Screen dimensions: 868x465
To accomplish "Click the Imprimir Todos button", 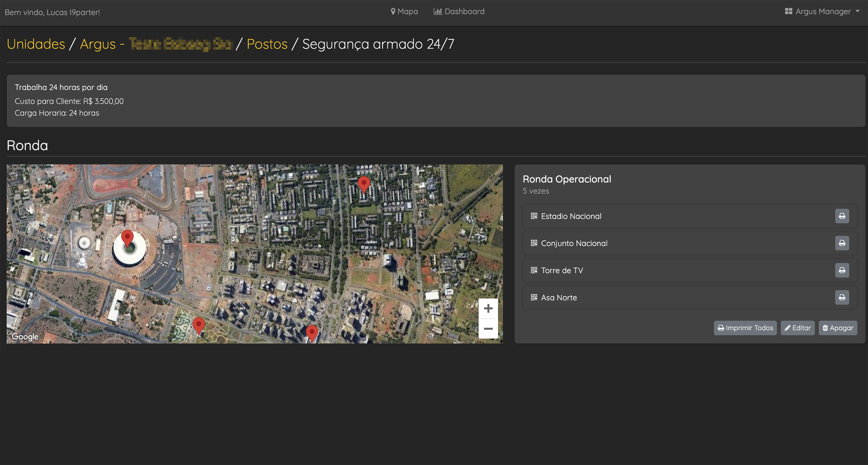I will coord(745,328).
